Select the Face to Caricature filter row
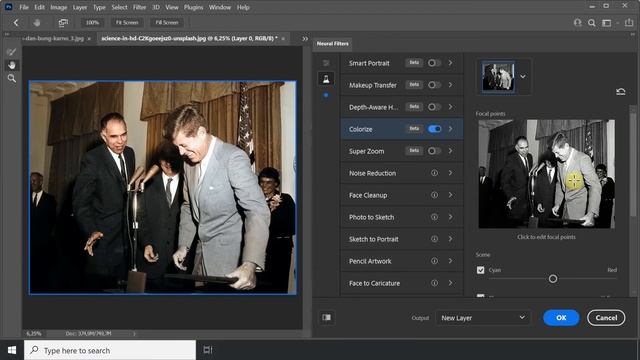The width and height of the screenshot is (640, 360). (402, 283)
